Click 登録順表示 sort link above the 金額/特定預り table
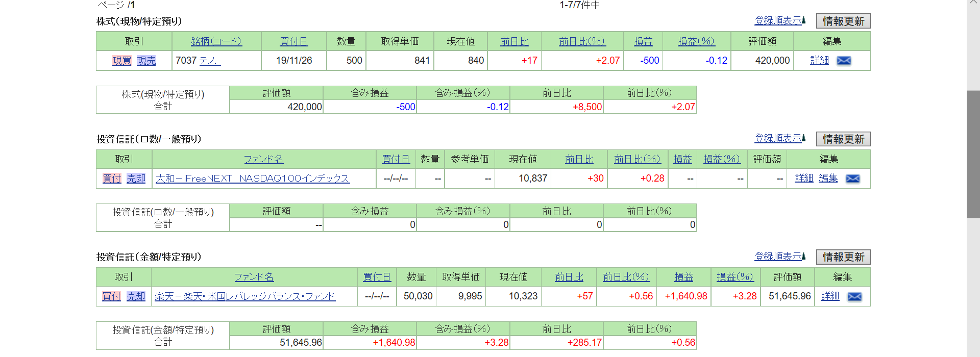The height and width of the screenshot is (357, 980). click(x=779, y=256)
